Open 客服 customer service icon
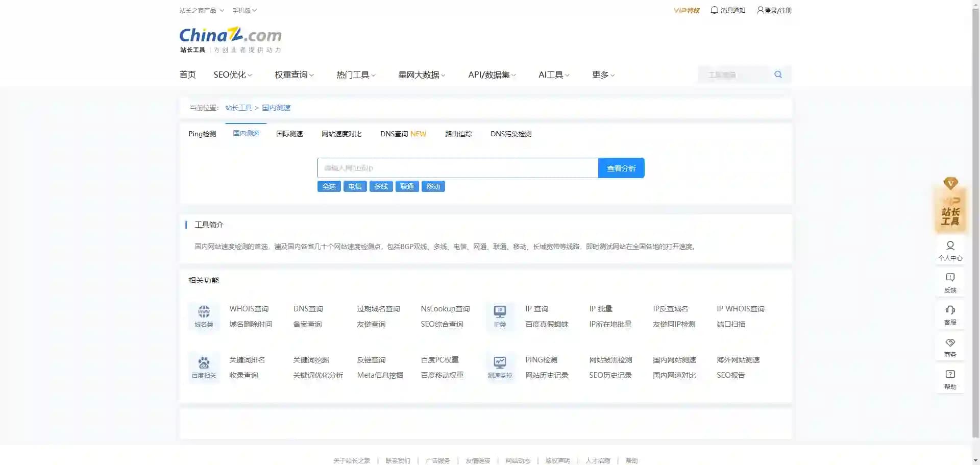The image size is (980, 465). 950,315
